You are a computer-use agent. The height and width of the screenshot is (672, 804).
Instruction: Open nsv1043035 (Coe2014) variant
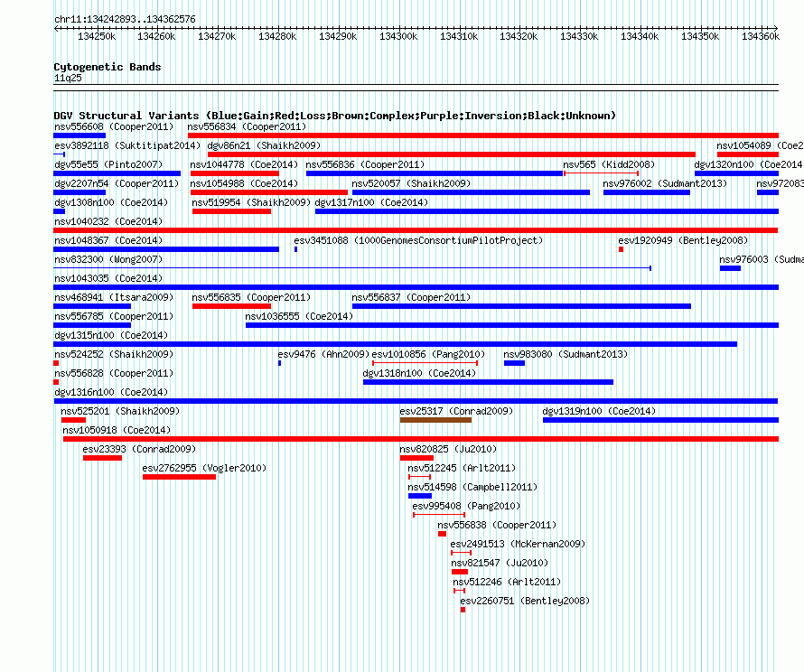point(108,278)
